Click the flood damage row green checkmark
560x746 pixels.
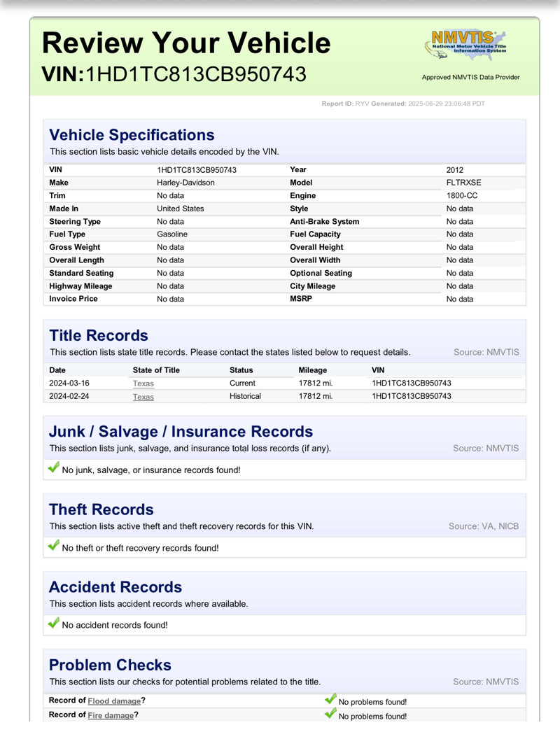click(x=330, y=698)
